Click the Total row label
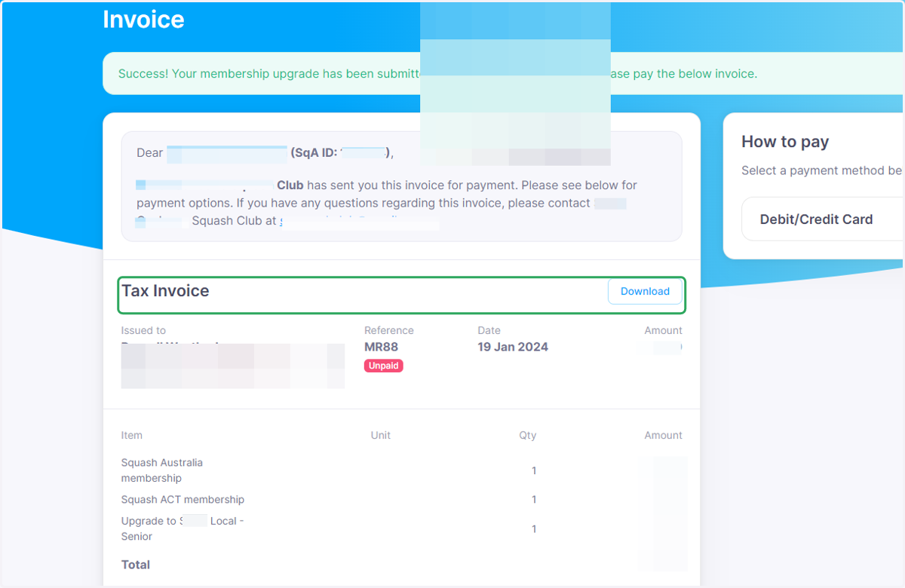 click(136, 565)
